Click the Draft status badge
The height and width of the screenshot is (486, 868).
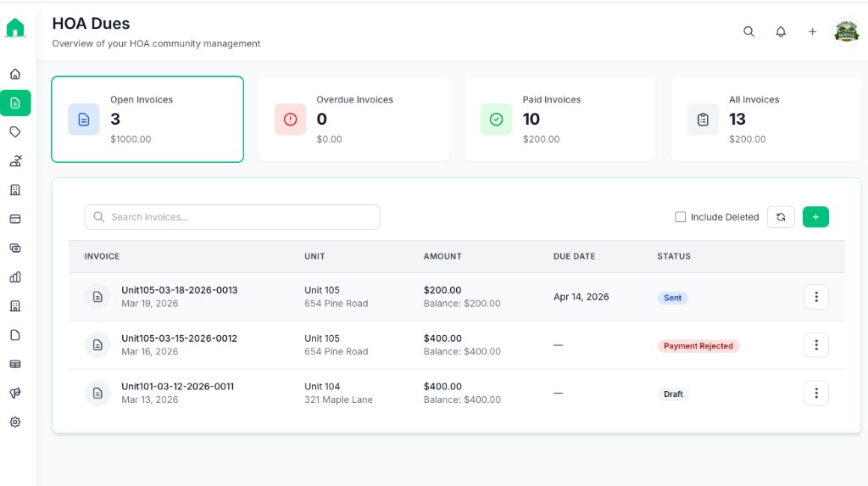[673, 394]
